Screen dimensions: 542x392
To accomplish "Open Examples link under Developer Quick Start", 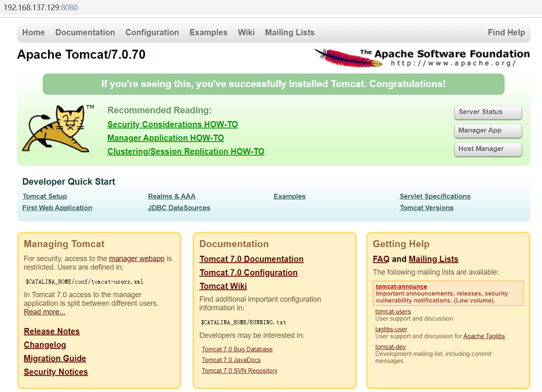I will (x=289, y=196).
